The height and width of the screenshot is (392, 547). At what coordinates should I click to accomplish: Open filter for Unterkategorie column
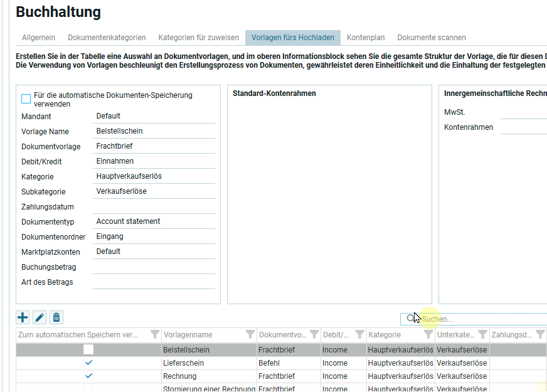pyautogui.click(x=482, y=335)
